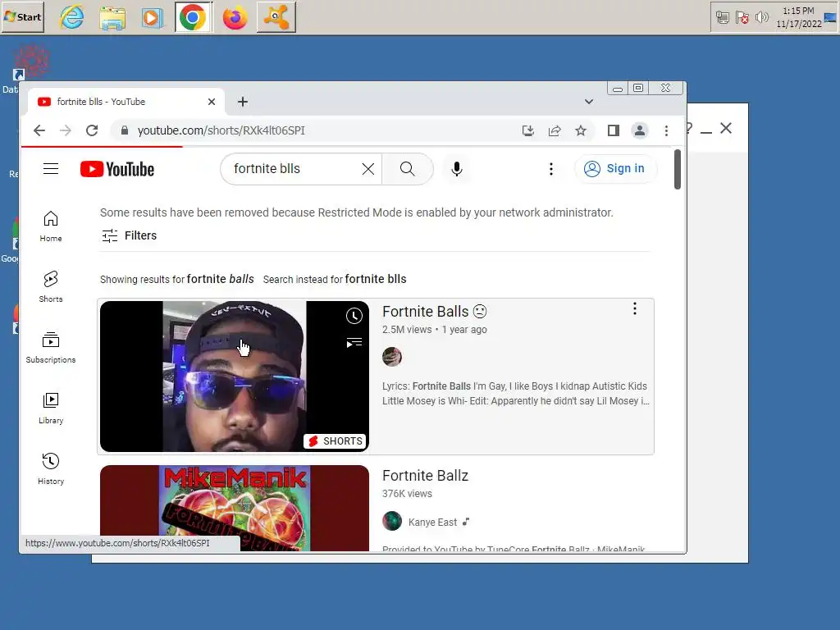Open the Windows Start menu

pos(22,17)
